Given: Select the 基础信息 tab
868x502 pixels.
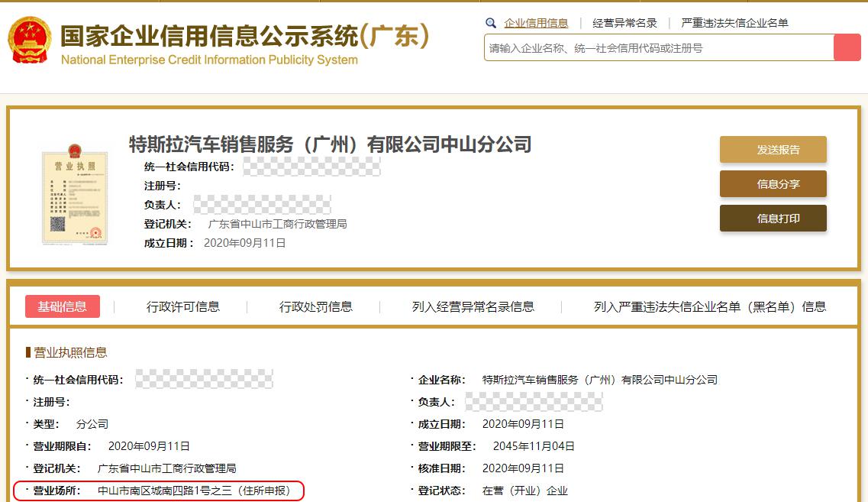Looking at the screenshot, I should click(x=63, y=306).
